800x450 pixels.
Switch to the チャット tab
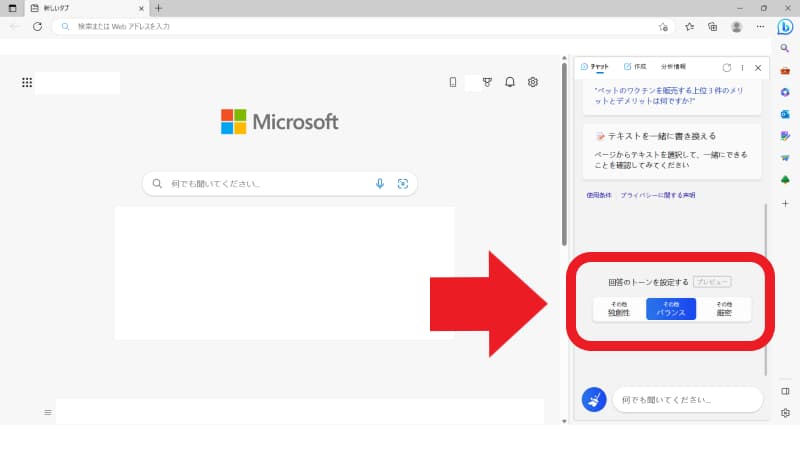coord(595,67)
